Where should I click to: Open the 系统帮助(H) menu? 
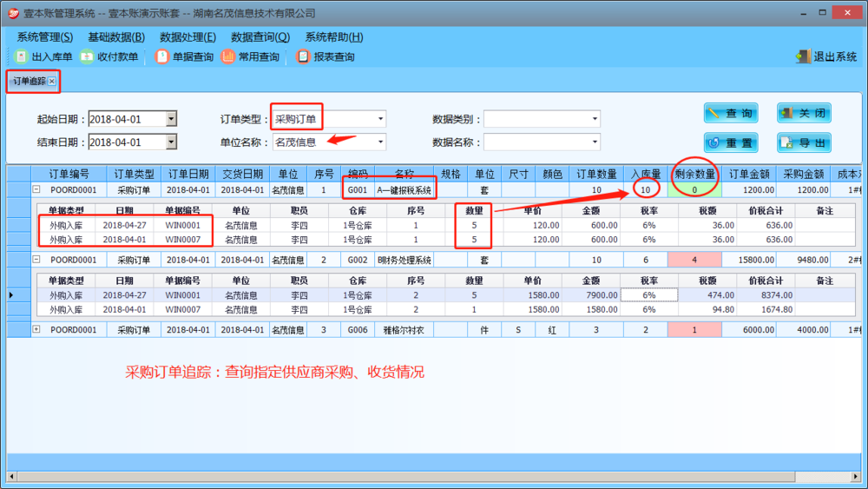334,37
